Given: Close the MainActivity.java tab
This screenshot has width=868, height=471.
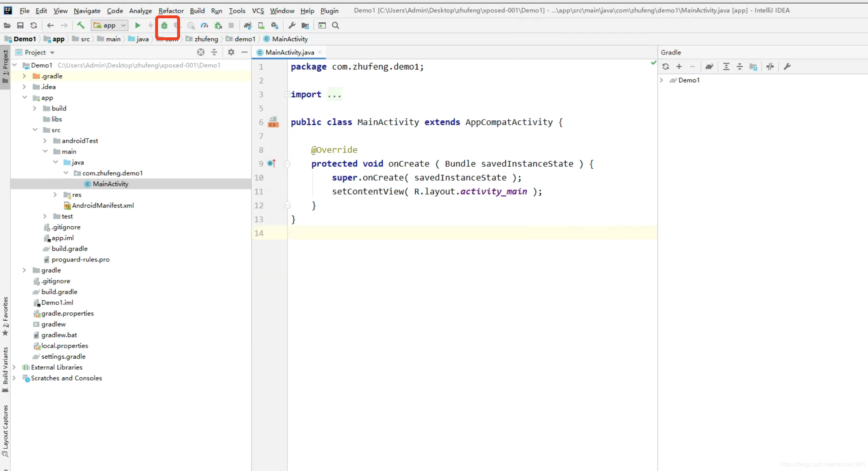Looking at the screenshot, I should point(320,52).
